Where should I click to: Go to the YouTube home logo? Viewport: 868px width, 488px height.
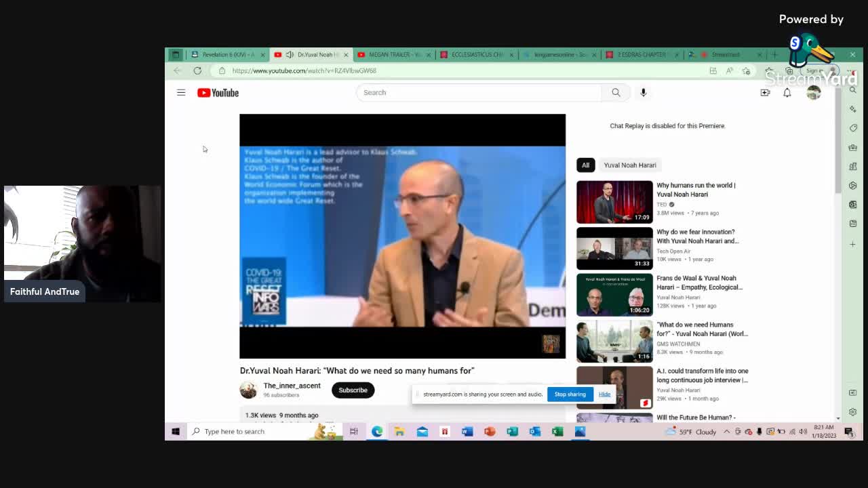218,93
